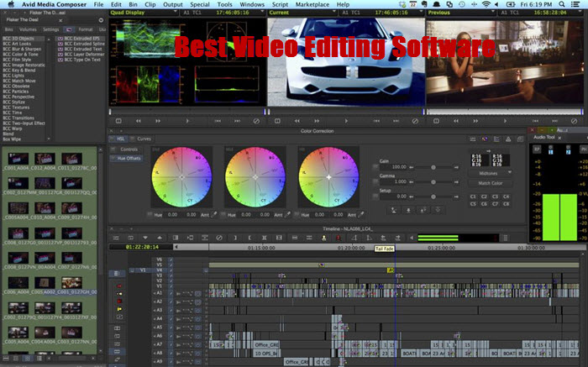
Task: Toggle the midtones Hue enable checkbox
Action: tap(223, 215)
